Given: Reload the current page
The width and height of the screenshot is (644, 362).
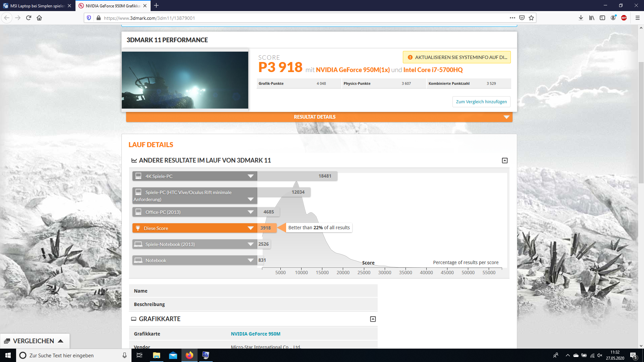Looking at the screenshot, I should click(29, 18).
